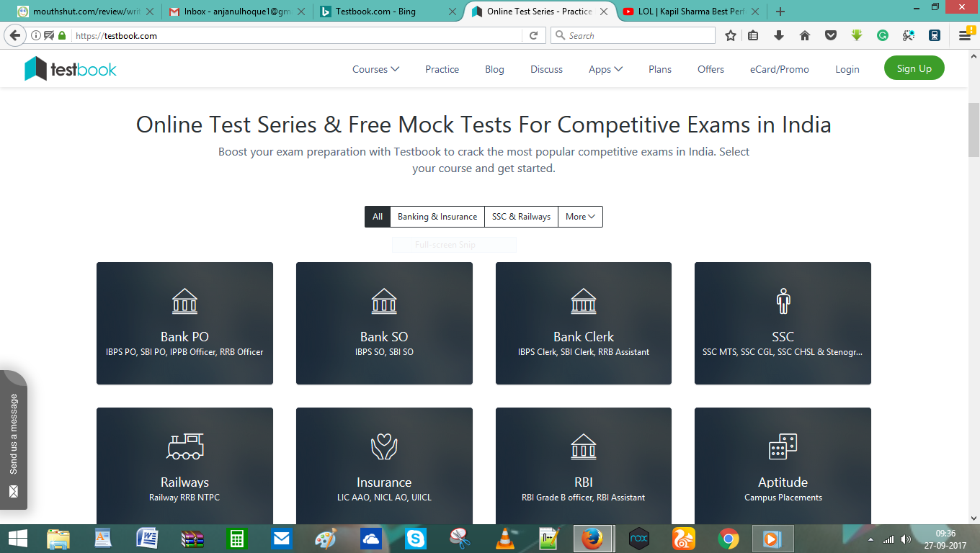Open the Discuss menu item
980x553 pixels.
tap(546, 69)
